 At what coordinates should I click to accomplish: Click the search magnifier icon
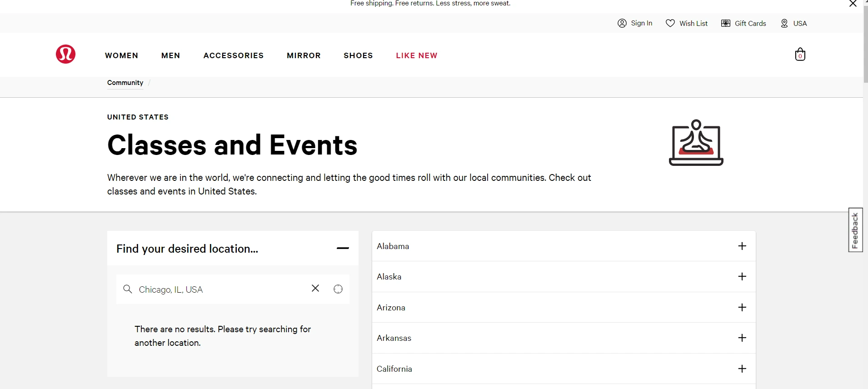coord(128,289)
